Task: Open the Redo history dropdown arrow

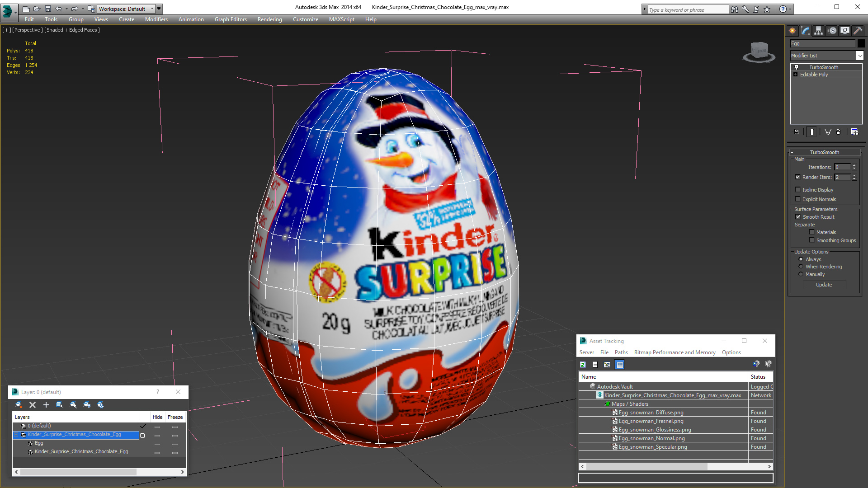Action: [83, 9]
